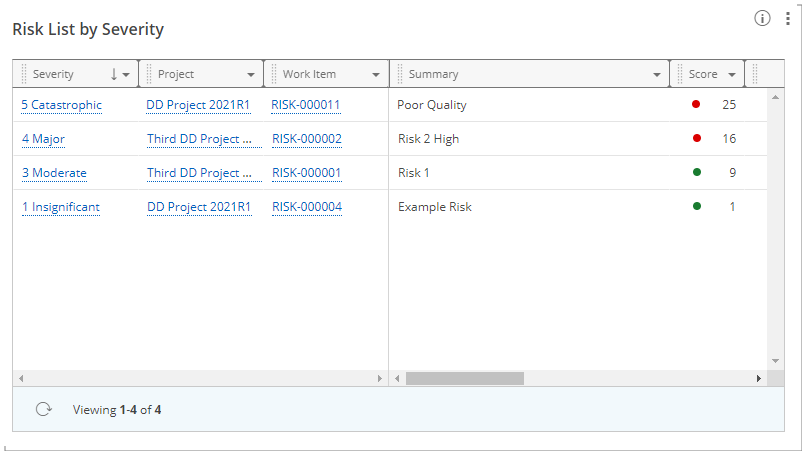Click the refresh icon in footer

tap(43, 409)
